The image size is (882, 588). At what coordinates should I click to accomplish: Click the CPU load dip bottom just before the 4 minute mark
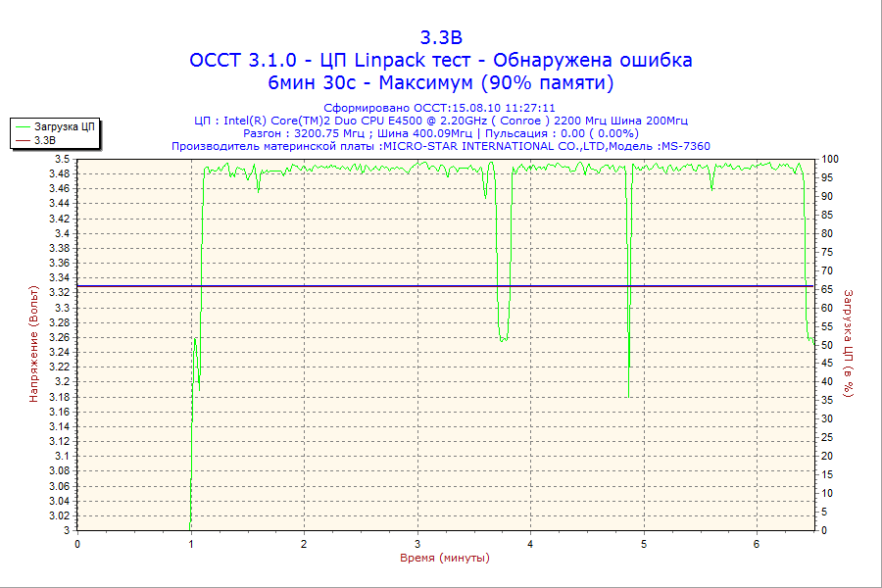point(504,340)
